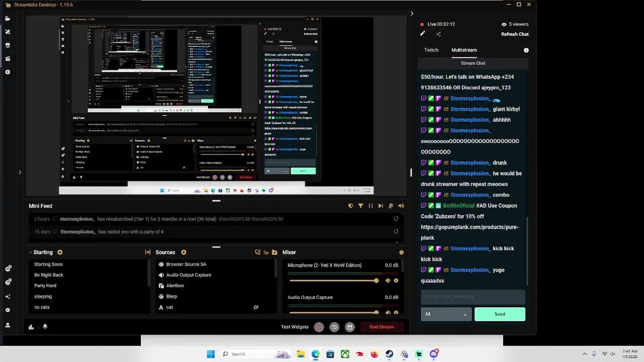The image size is (644, 362).
Task: Click the End Stream button
Action: (x=382, y=327)
